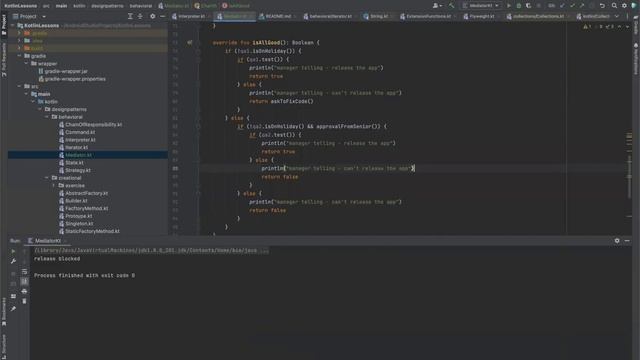Clear console with trash icon
The image size is (640, 360).
pyautogui.click(x=24, y=301)
